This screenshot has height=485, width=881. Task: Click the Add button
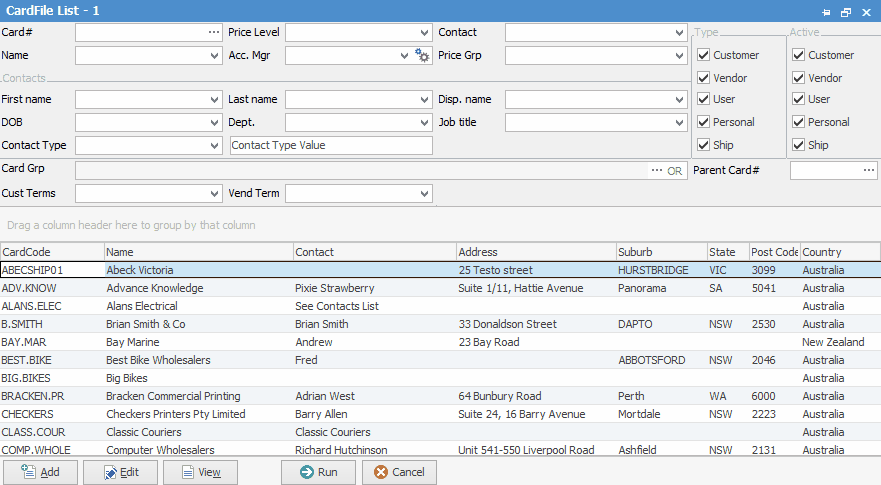(40, 472)
